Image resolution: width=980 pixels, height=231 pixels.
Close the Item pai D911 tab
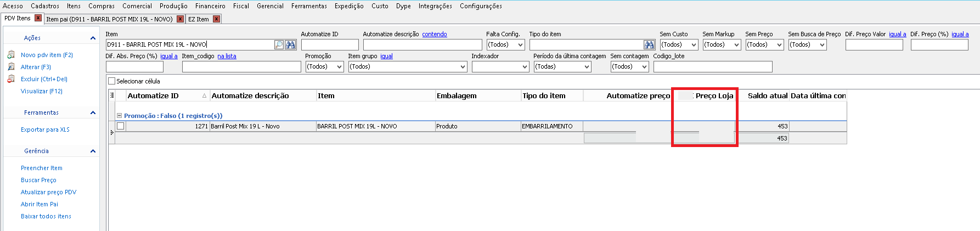(179, 19)
